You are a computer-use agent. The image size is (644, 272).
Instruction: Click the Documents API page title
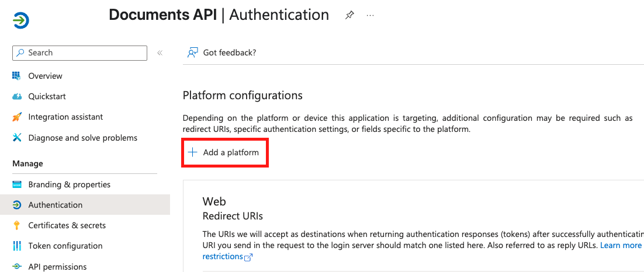pyautogui.click(x=163, y=15)
